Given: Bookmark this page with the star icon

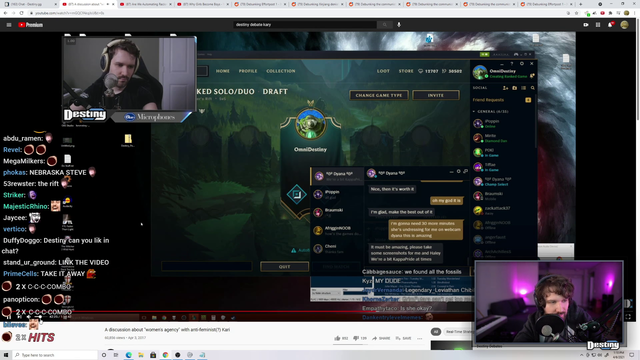Looking at the screenshot, I should (x=576, y=13).
